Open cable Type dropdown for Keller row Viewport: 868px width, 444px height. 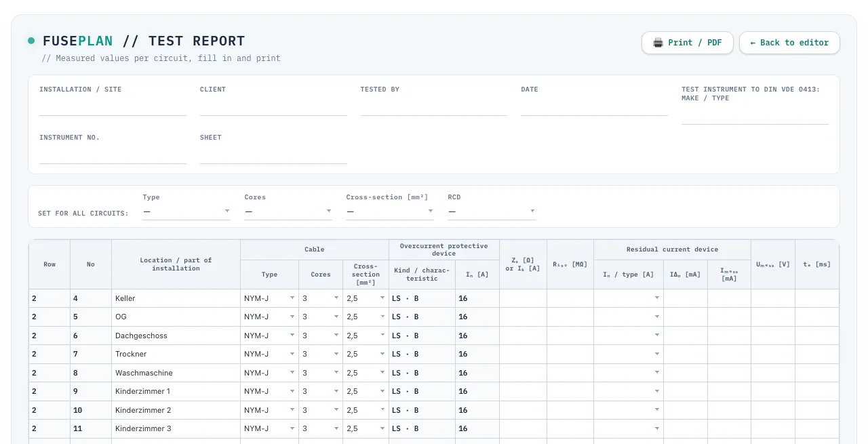[x=269, y=298]
